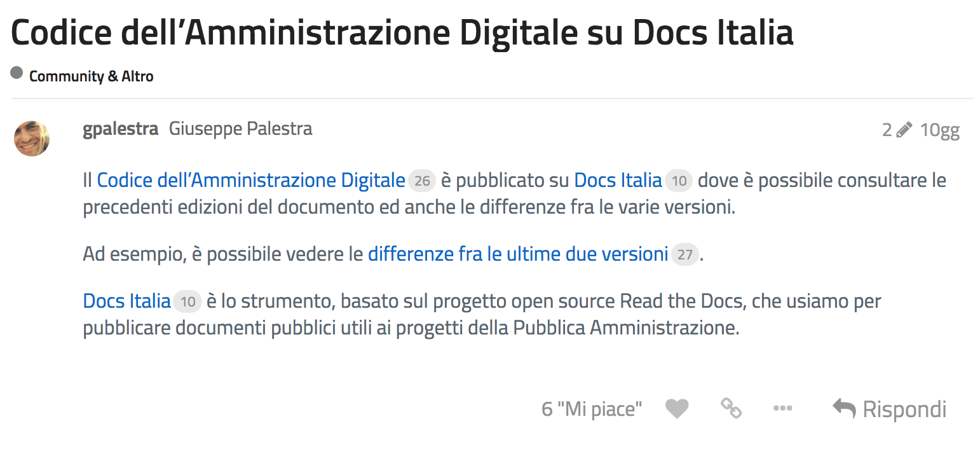Click the 26 click-count badge
Screen dimensions: 980x454
click(x=422, y=181)
